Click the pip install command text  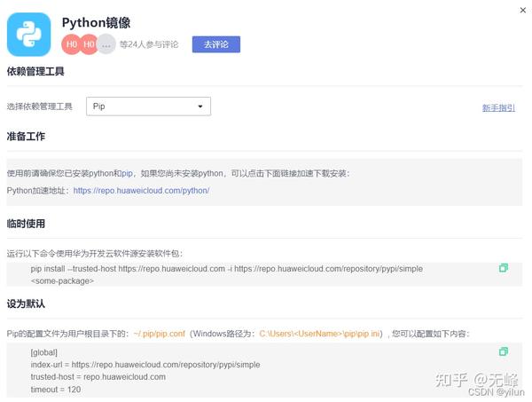click(227, 275)
